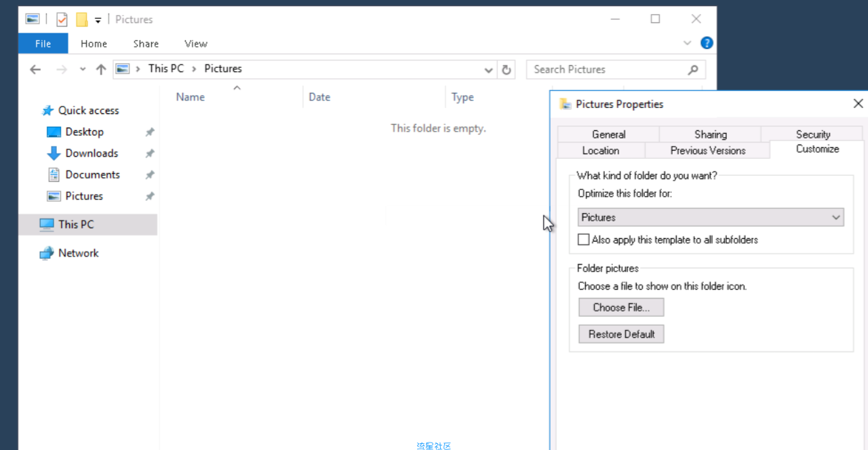Click Pictures in the address breadcrumb

pyautogui.click(x=223, y=69)
